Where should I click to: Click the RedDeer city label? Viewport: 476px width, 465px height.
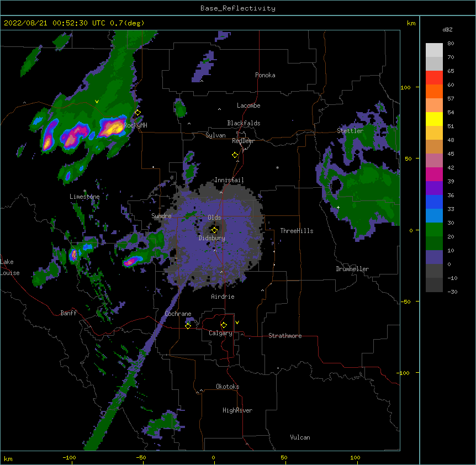click(x=243, y=141)
